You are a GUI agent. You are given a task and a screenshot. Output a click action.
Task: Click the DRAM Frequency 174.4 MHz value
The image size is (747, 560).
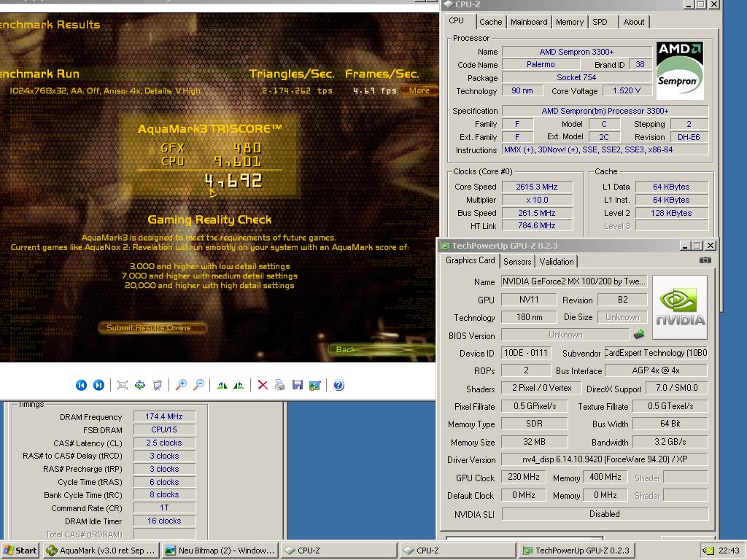tap(164, 416)
